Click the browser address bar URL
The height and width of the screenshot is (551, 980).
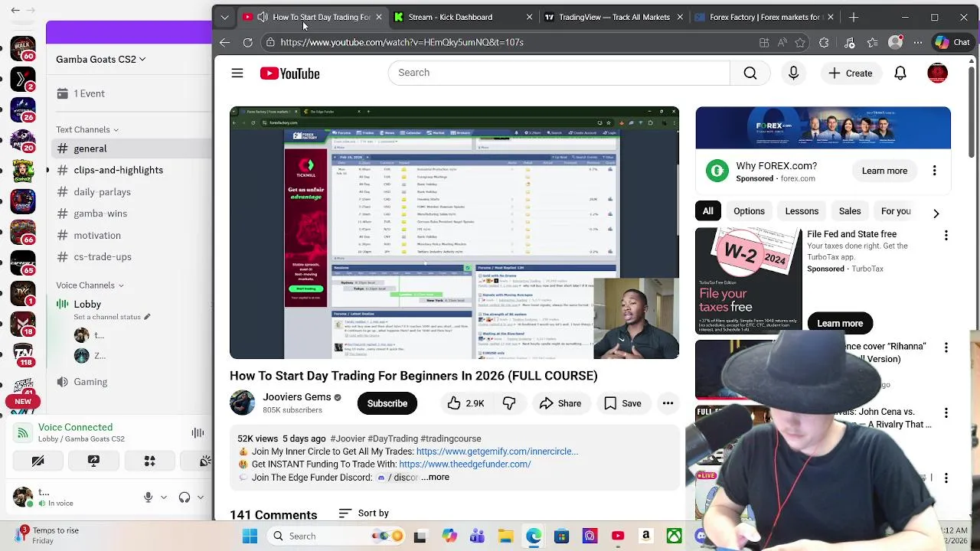402,42
